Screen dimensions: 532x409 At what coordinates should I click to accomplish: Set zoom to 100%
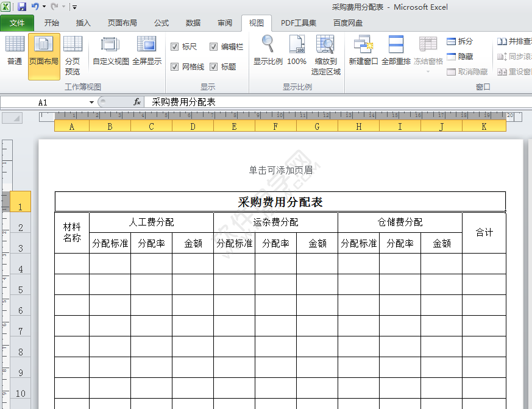[297, 52]
